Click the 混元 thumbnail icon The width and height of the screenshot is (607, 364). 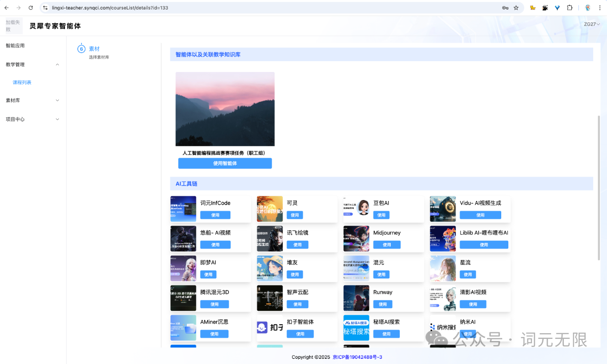tap(356, 268)
